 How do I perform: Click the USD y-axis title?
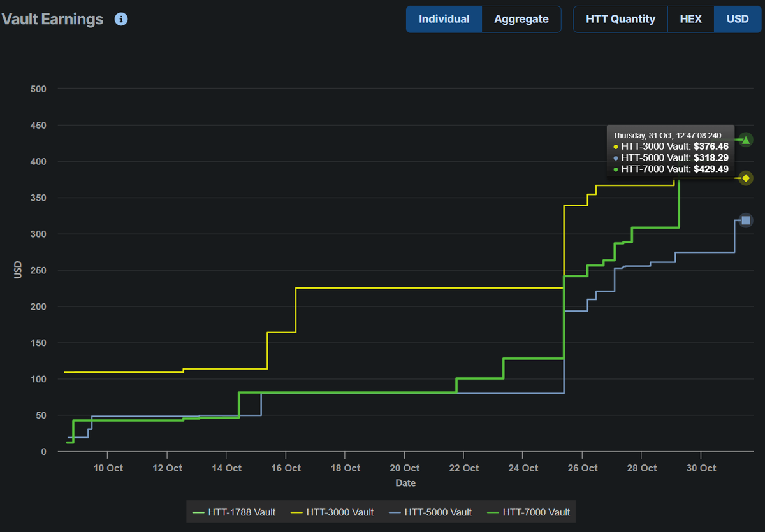[18, 270]
